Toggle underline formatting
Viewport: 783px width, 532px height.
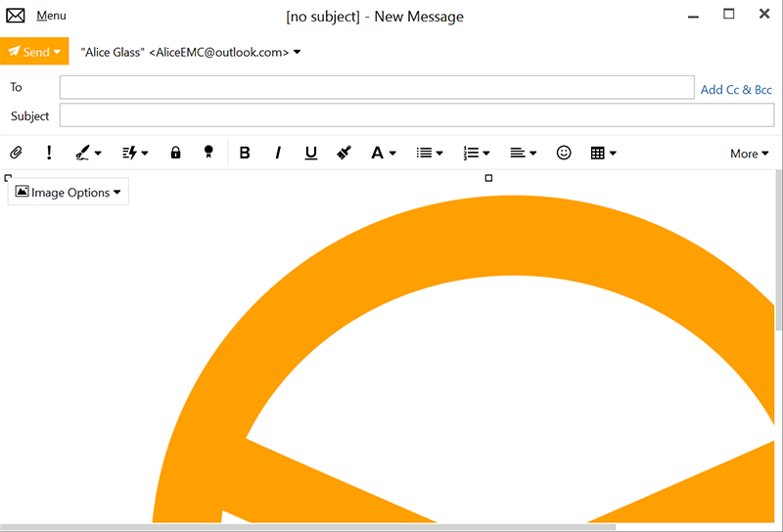[311, 153]
